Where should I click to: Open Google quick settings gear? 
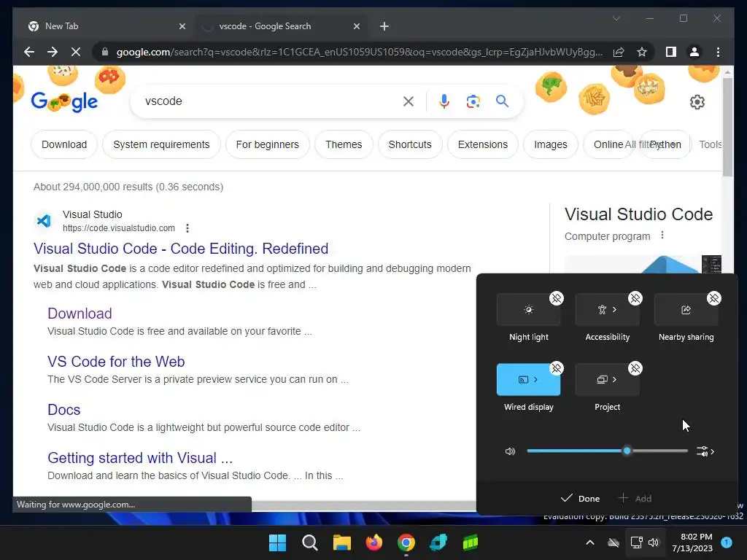point(697,102)
